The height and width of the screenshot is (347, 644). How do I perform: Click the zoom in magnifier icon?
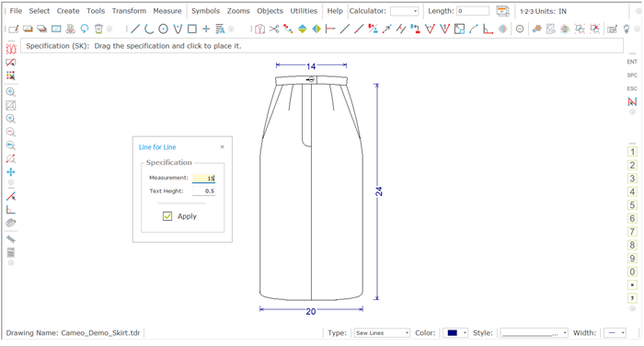(x=11, y=119)
